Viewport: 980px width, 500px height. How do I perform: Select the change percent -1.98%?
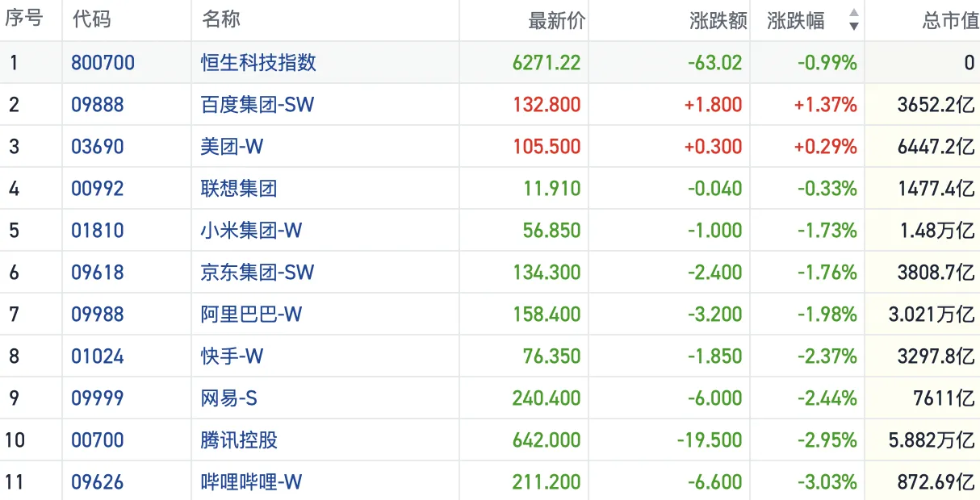click(827, 315)
